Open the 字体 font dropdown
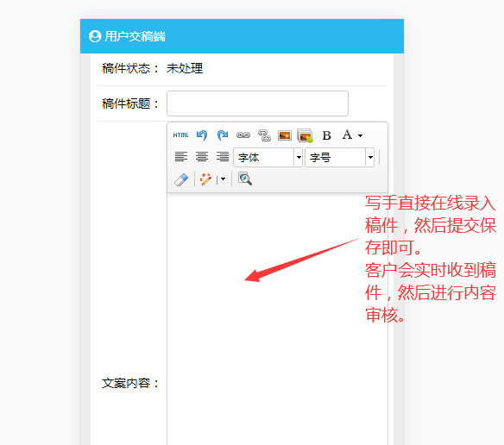The width and height of the screenshot is (504, 445). pos(268,157)
